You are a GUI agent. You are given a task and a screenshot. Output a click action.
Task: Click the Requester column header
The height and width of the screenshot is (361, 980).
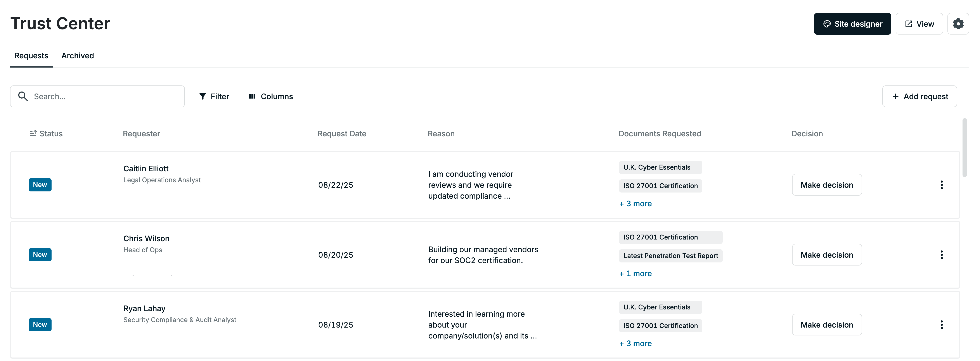point(142,134)
